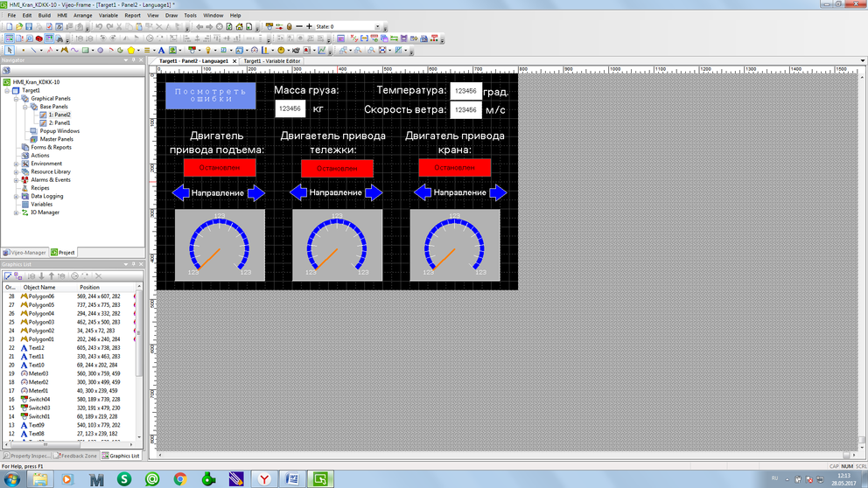Click the blue Посмотреть ошибки button
This screenshot has width=868, height=488.
210,95
